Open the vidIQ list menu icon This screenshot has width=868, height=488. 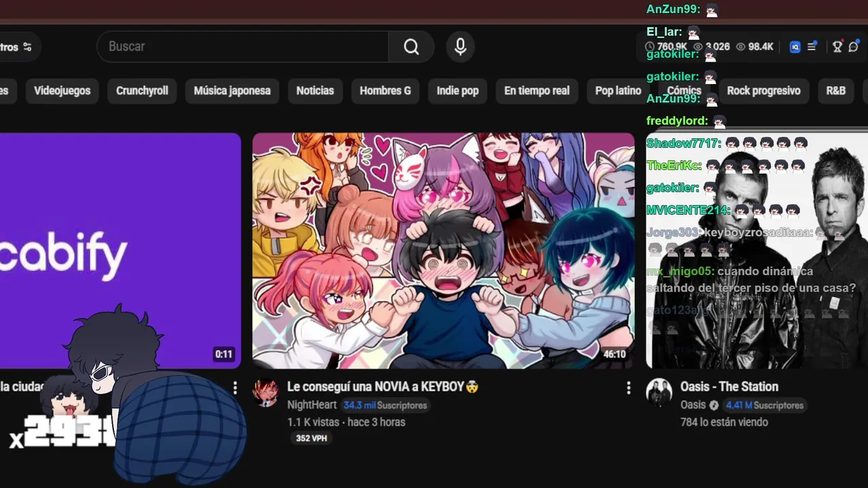[x=811, y=47]
